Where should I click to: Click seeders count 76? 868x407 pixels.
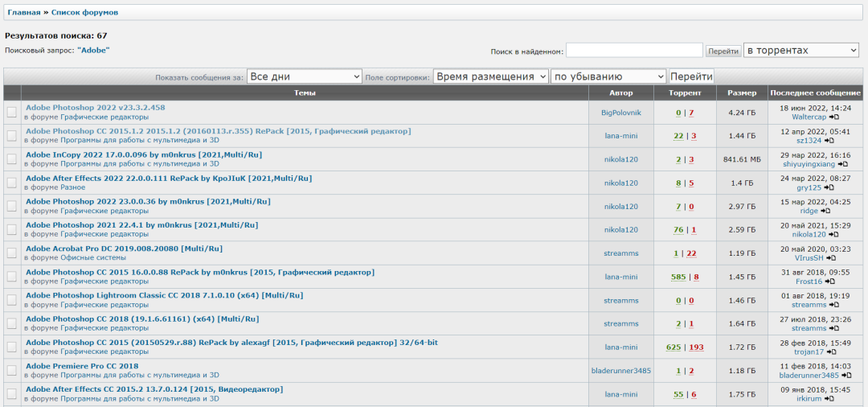(x=678, y=230)
